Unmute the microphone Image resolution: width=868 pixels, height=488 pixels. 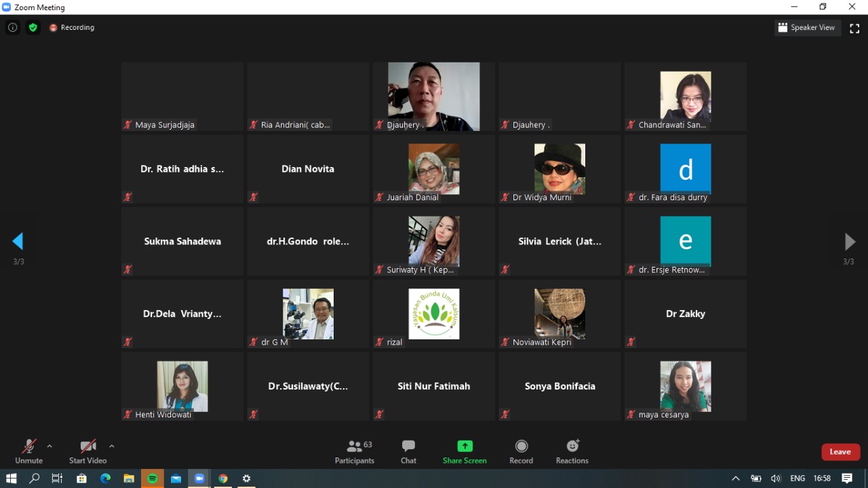click(28, 451)
